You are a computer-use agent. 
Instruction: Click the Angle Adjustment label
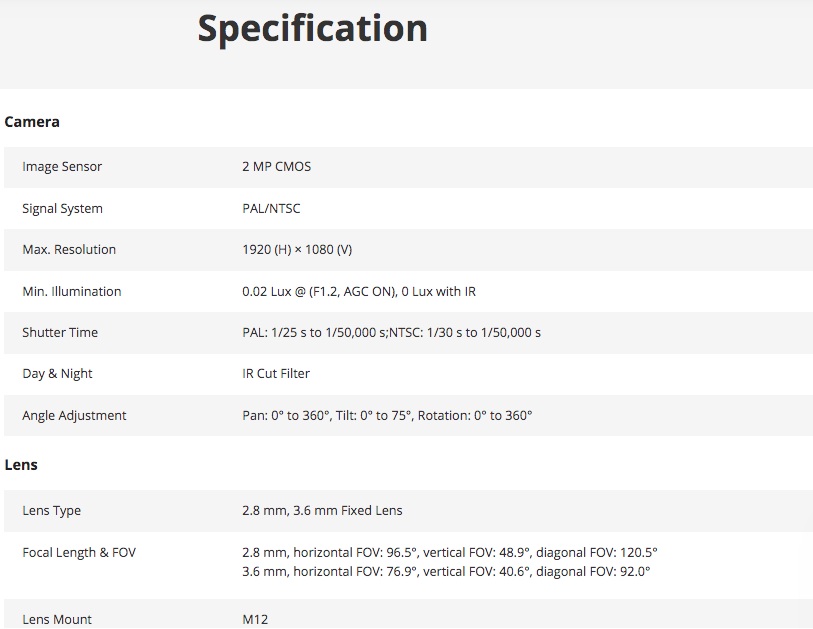click(74, 416)
